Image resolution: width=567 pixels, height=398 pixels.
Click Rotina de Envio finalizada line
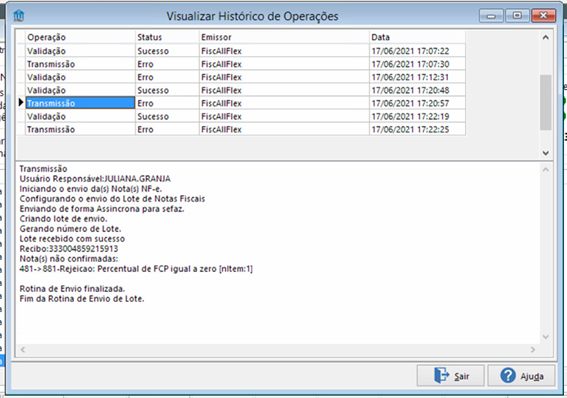pyautogui.click(x=72, y=289)
